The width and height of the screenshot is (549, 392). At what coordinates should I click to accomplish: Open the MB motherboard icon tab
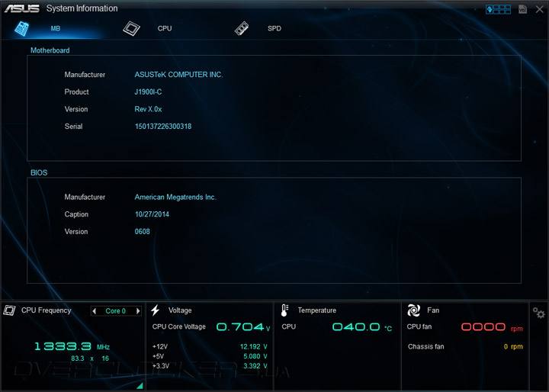pos(21,29)
